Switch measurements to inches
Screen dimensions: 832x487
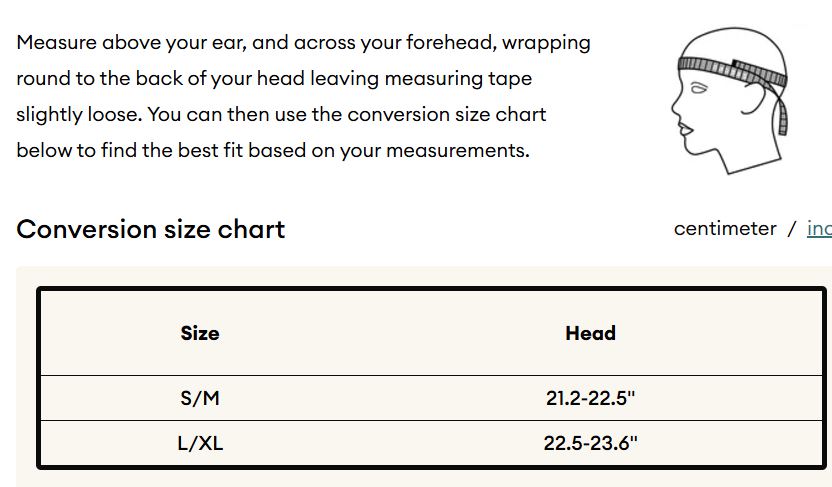click(819, 229)
